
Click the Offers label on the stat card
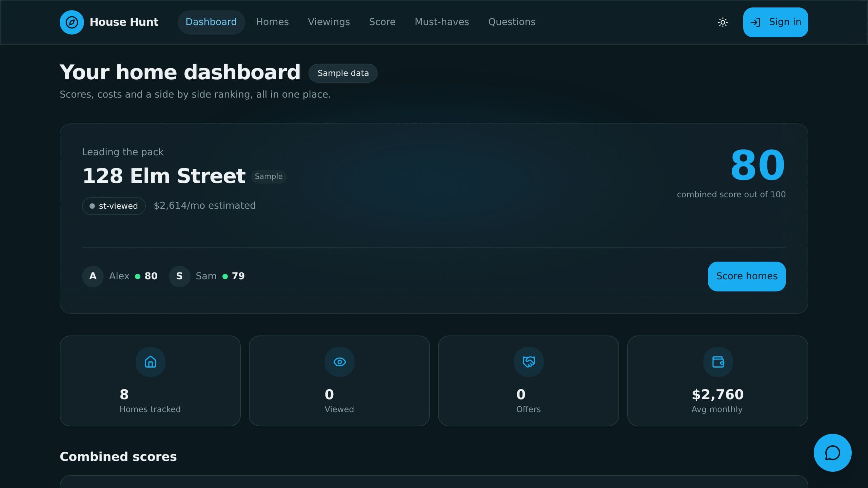528,409
